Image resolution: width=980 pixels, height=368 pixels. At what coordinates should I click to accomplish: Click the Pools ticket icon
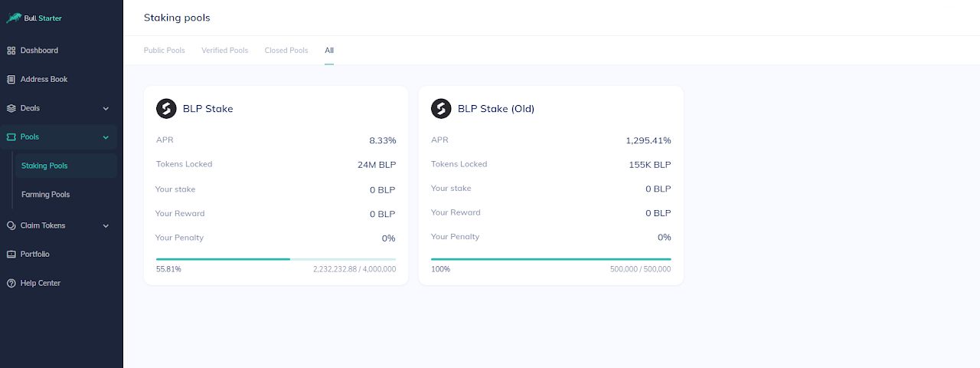[11, 136]
